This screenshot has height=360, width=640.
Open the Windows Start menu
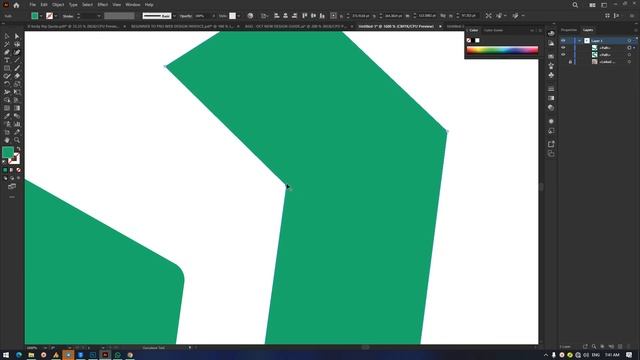(x=6, y=355)
